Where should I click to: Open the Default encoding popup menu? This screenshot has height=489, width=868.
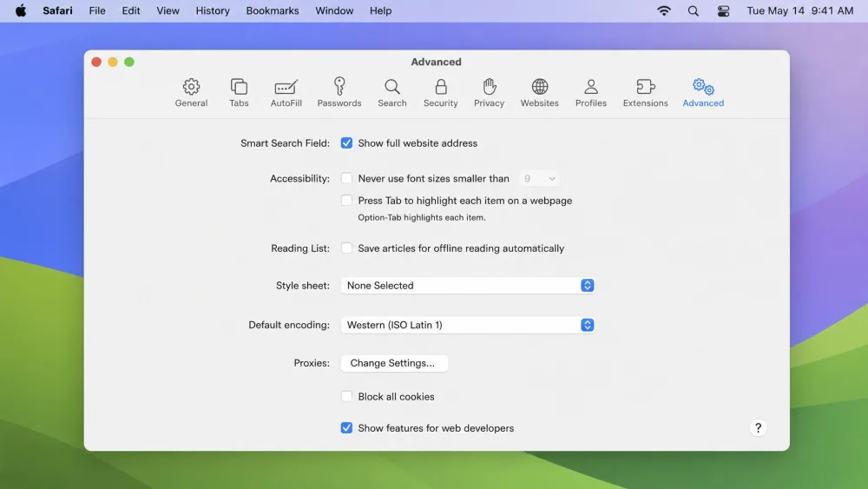click(468, 325)
